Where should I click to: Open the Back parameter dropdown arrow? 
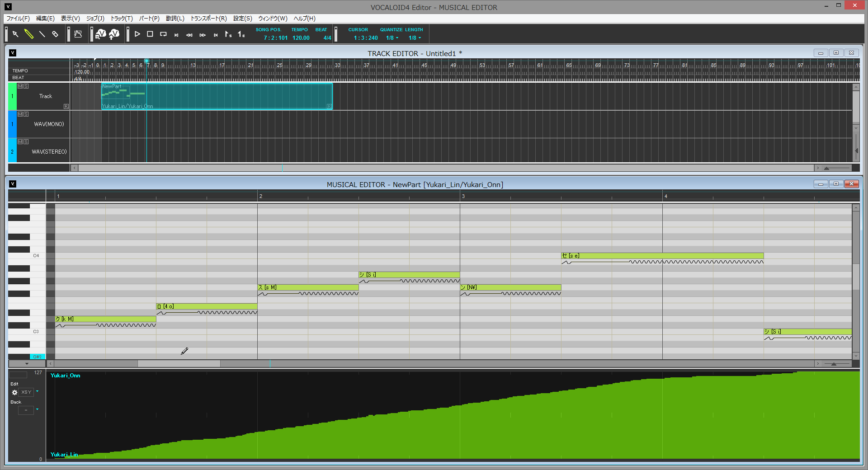(37, 409)
